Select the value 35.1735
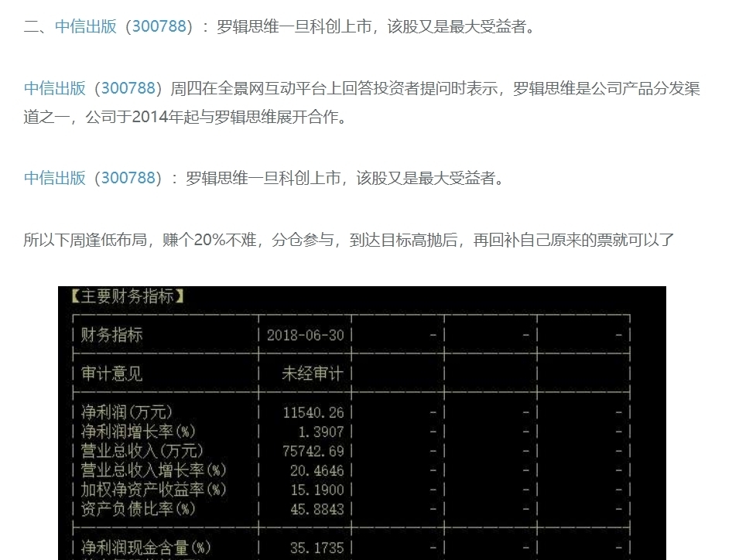The height and width of the screenshot is (560, 739). pos(317,548)
